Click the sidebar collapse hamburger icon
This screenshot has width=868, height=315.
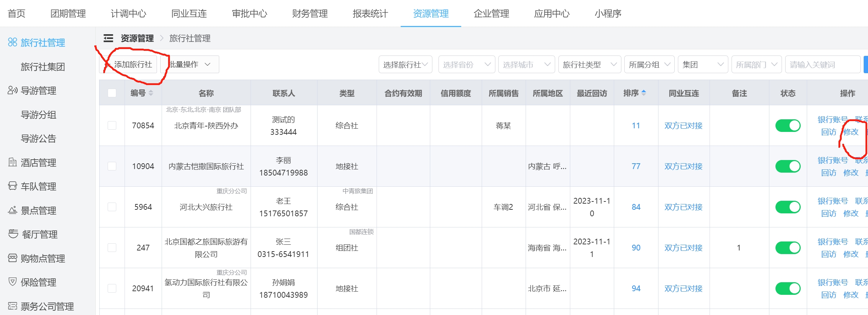point(108,38)
